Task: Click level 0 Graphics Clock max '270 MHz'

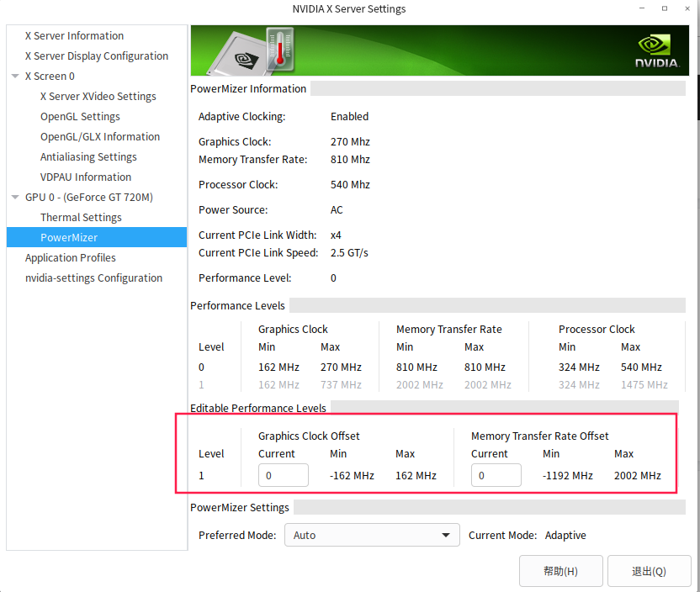Action: [341, 367]
